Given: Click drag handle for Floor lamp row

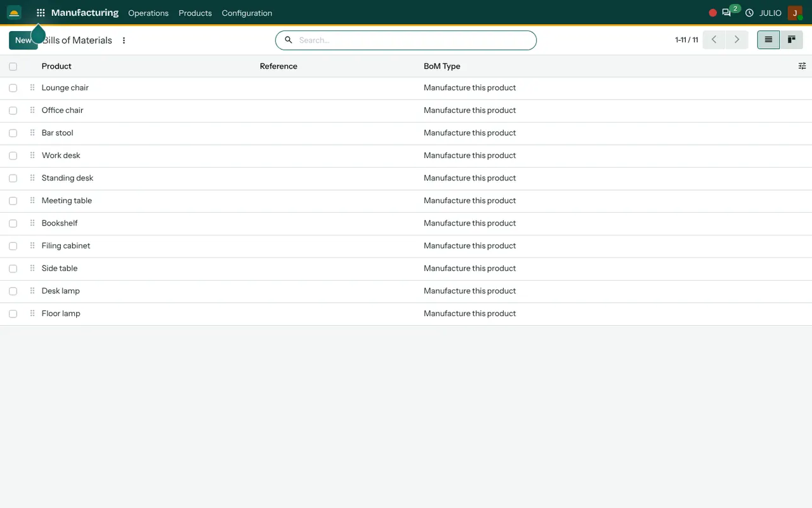Looking at the screenshot, I should coord(32,313).
